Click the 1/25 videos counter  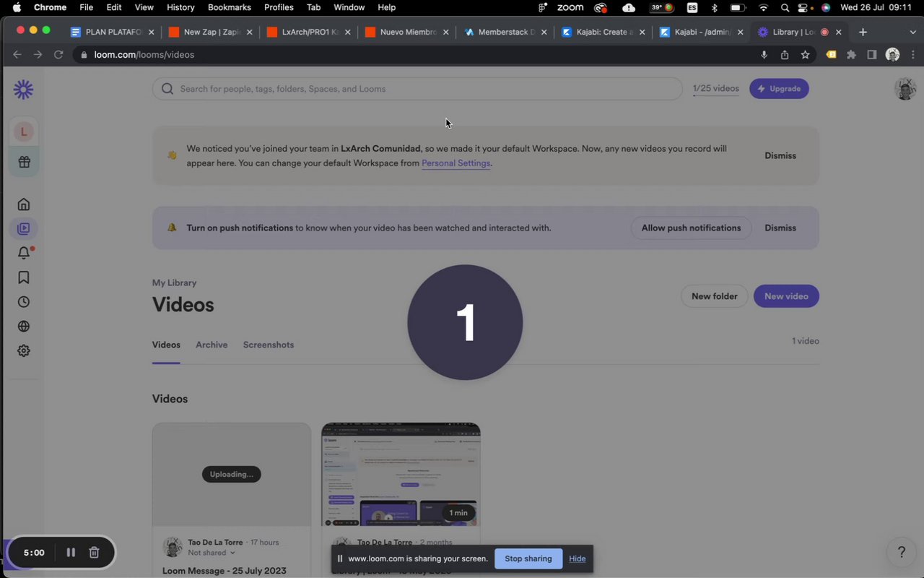(x=715, y=89)
